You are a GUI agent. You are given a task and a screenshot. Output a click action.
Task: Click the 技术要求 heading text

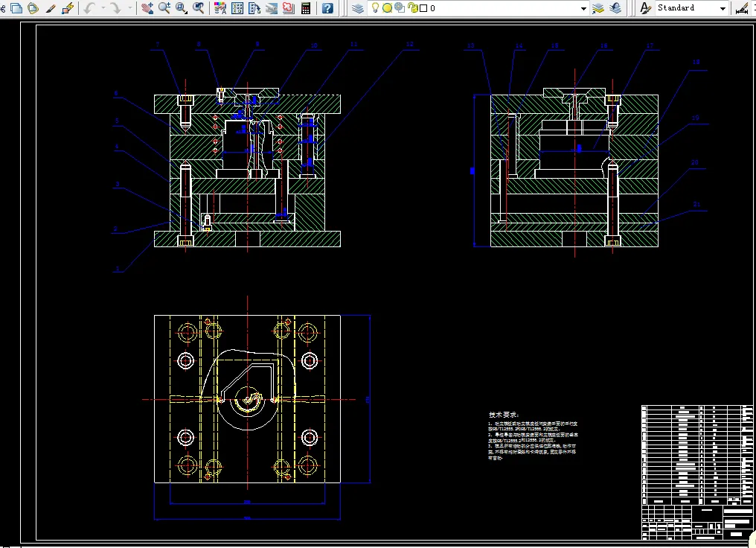503,415
